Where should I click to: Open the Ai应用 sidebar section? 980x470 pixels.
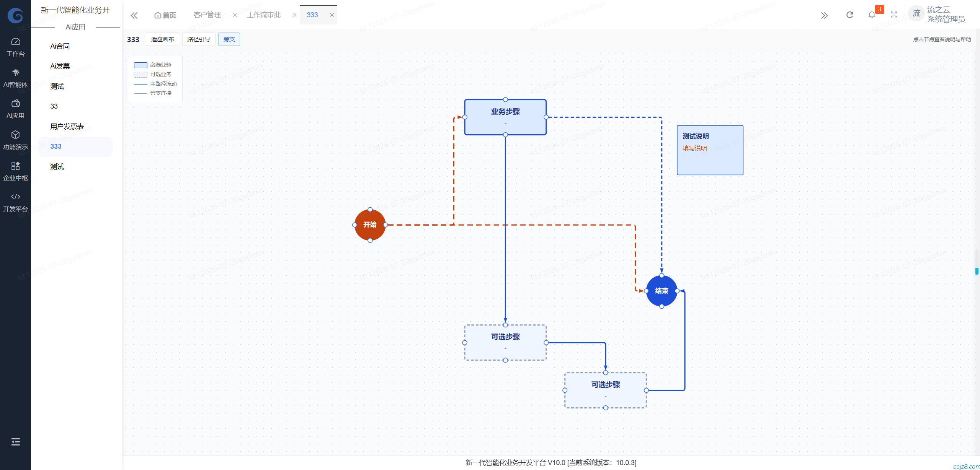point(15,109)
